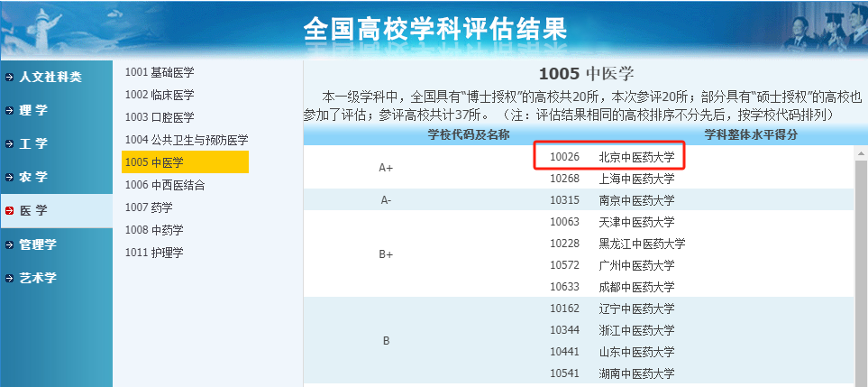
Task: Click 学校代码及名称 column header
Action: 469,135
